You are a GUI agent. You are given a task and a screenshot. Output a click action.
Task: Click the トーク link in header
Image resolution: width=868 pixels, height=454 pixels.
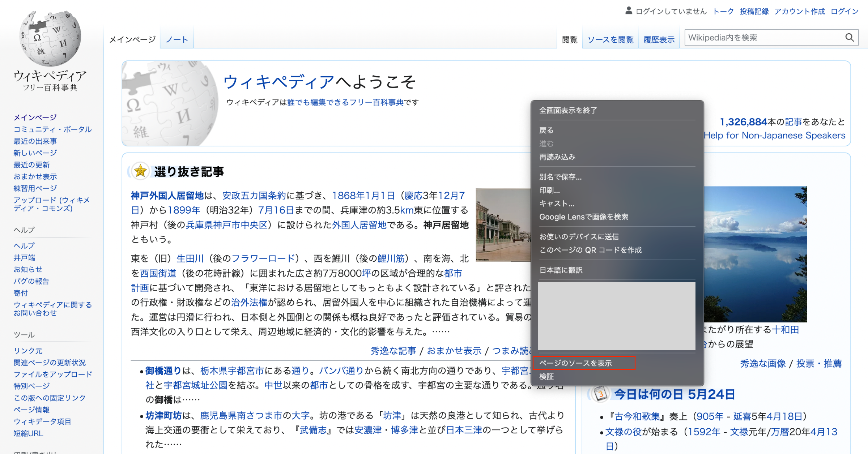[x=723, y=11]
